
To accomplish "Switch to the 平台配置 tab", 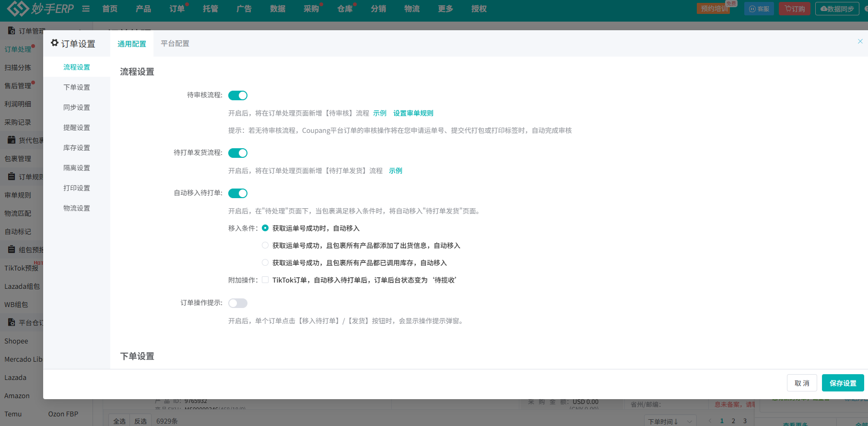I will tap(175, 44).
